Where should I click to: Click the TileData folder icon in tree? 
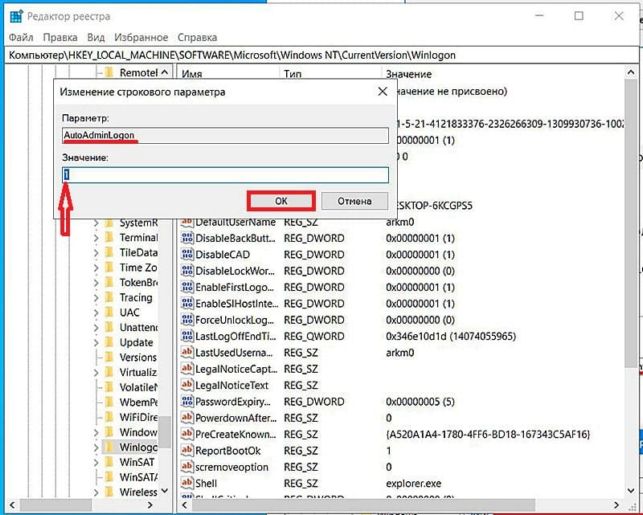pos(109,253)
